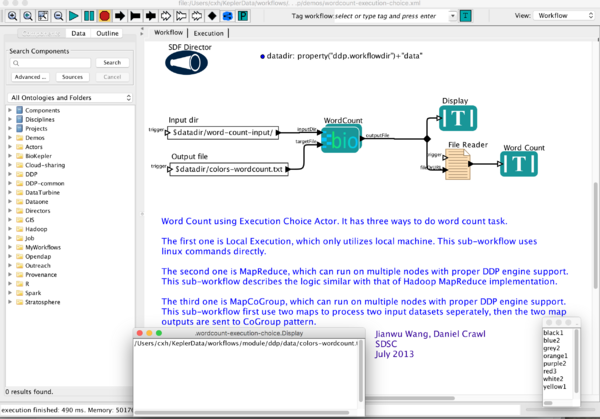Screen dimensions: 600x419
Task: Click the datadir parameter text
Action: coord(344,56)
